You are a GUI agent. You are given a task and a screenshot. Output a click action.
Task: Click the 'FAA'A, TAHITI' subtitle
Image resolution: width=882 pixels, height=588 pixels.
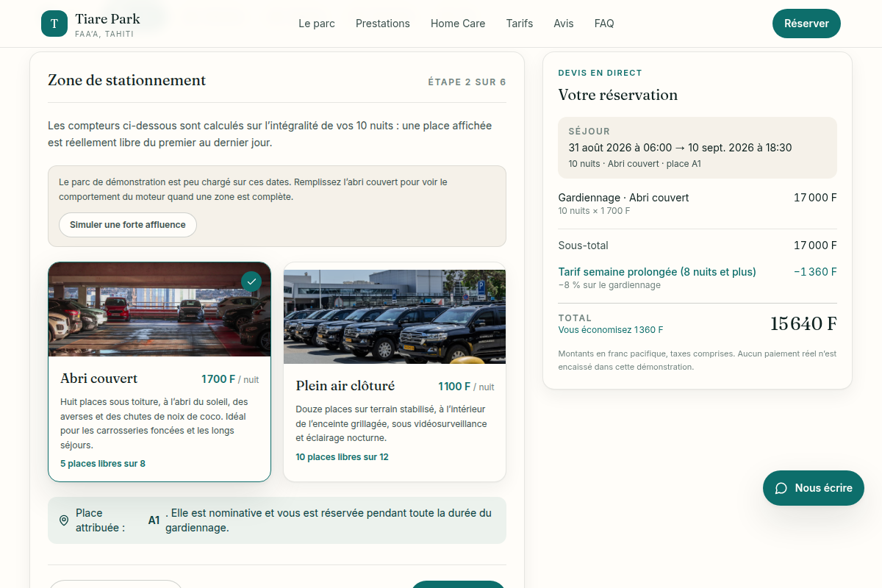(104, 34)
